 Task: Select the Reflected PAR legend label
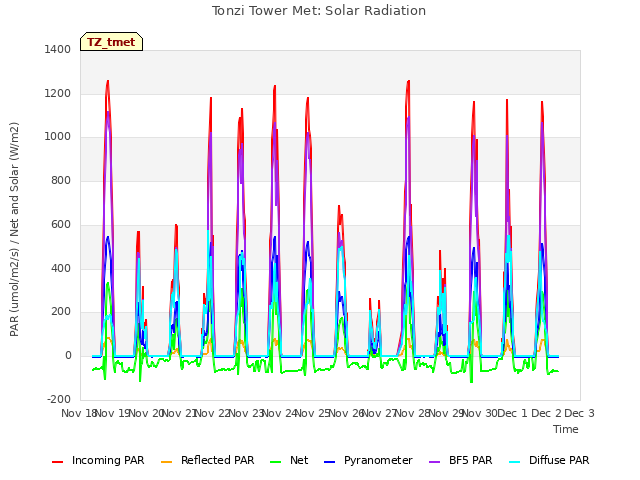pyautogui.click(x=218, y=460)
